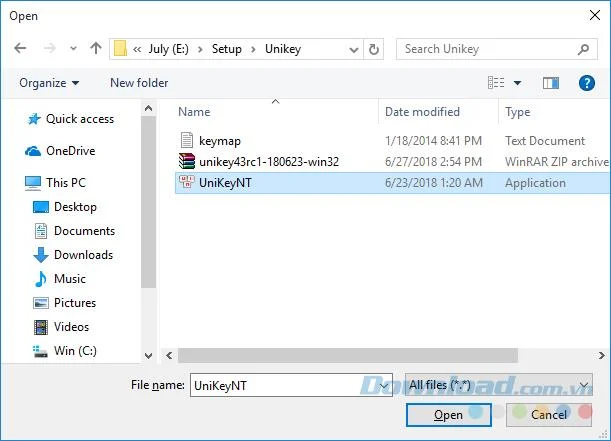Viewport: 611px width, 441px height.
Task: Select the keymap text file
Action: pos(220,141)
